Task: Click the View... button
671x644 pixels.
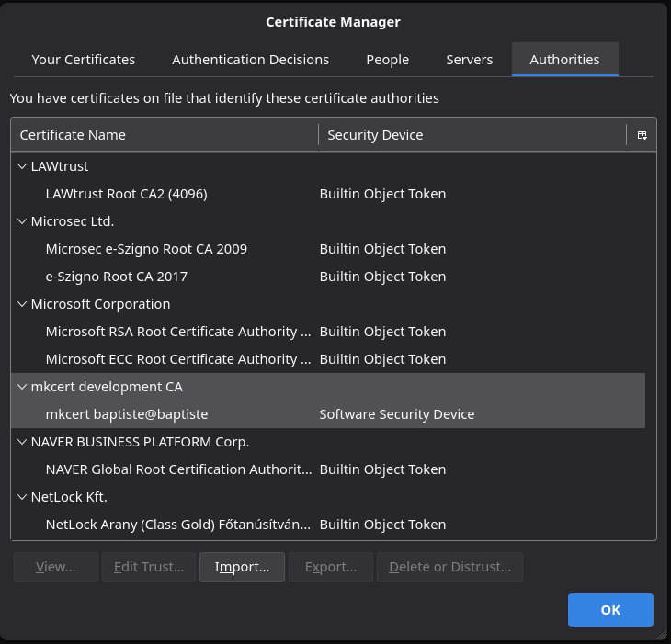Action: pyautogui.click(x=56, y=567)
